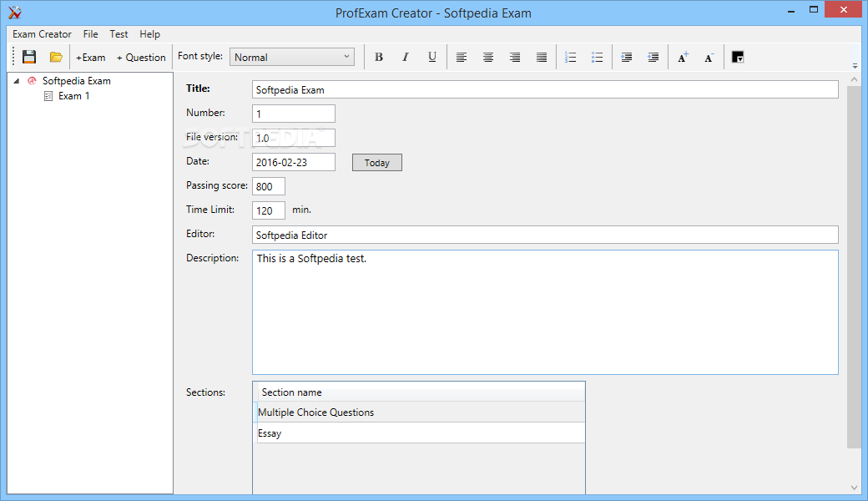Screen dimensions: 868x501
Task: Open text color picker swatch
Action: pos(737,57)
